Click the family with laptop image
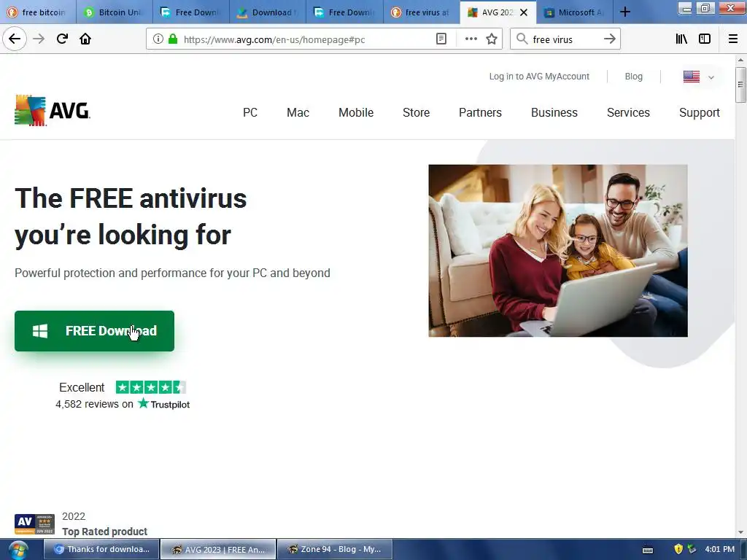 [558, 251]
